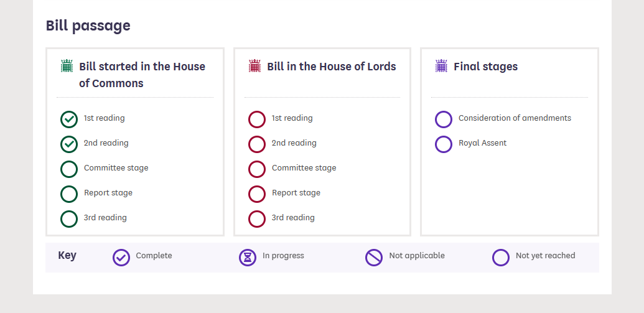644x313 pixels.
Task: Select the Lords 1st reading circle
Action: pyautogui.click(x=257, y=119)
